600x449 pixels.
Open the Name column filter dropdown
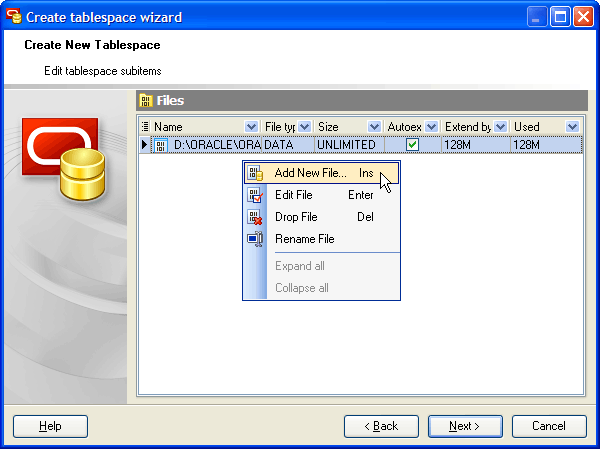point(250,127)
